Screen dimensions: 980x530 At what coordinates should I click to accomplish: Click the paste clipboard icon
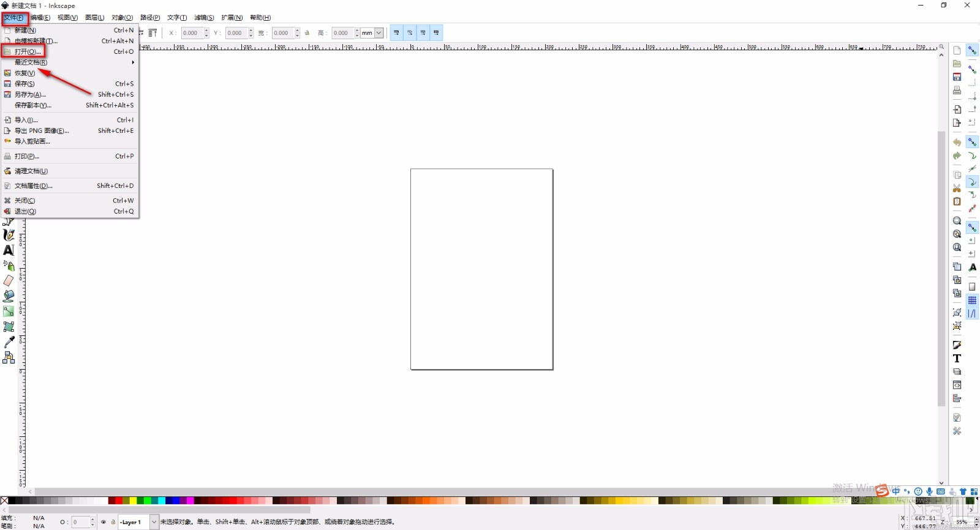[957, 201]
